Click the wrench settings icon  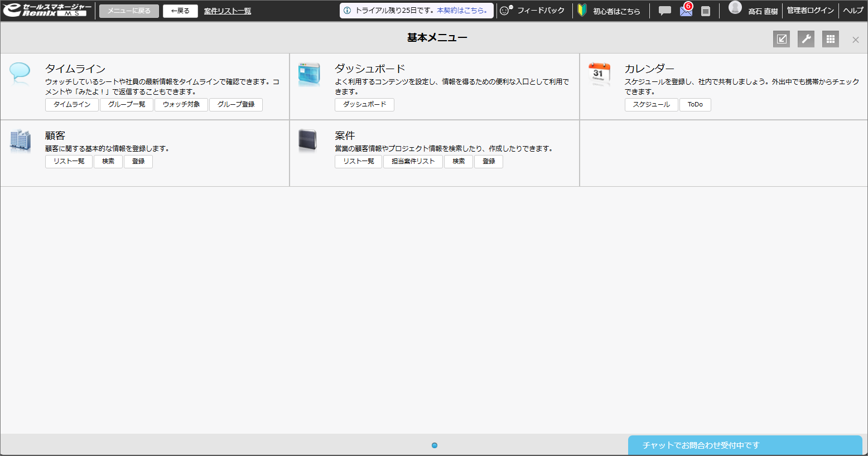806,39
